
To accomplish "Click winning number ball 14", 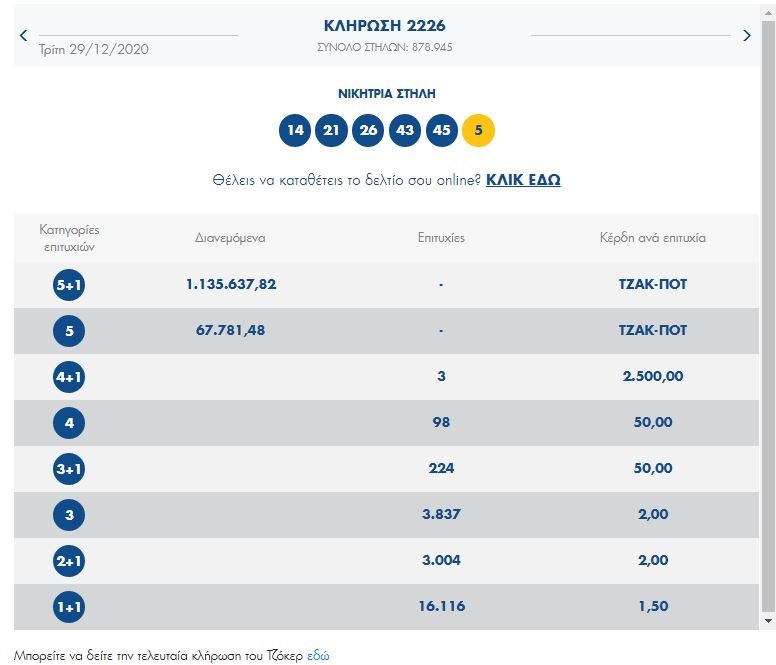I will click(294, 130).
